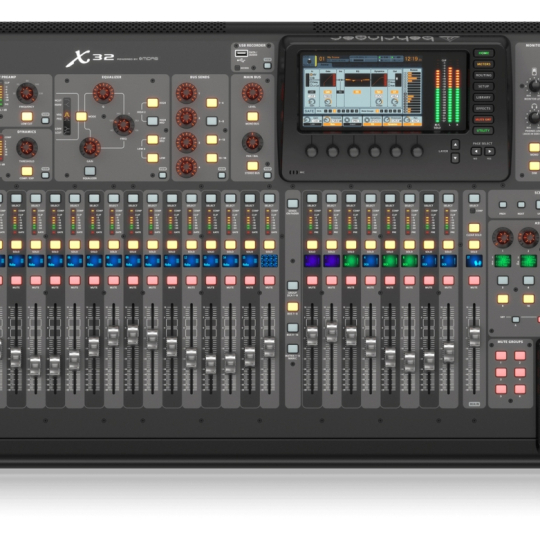The width and height of the screenshot is (540, 540).
Task: Mute the main fader strip
Action: pyautogui.click(x=474, y=280)
